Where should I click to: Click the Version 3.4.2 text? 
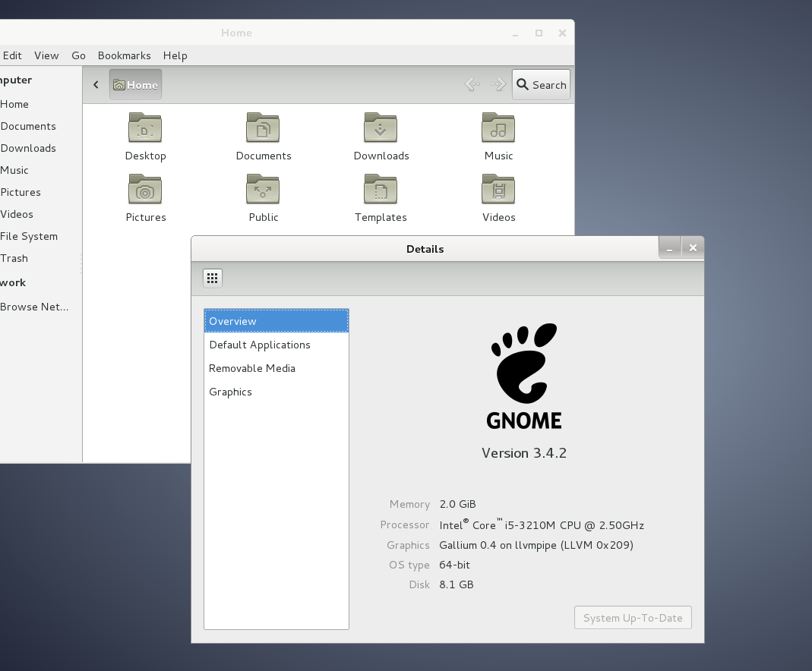coord(524,452)
